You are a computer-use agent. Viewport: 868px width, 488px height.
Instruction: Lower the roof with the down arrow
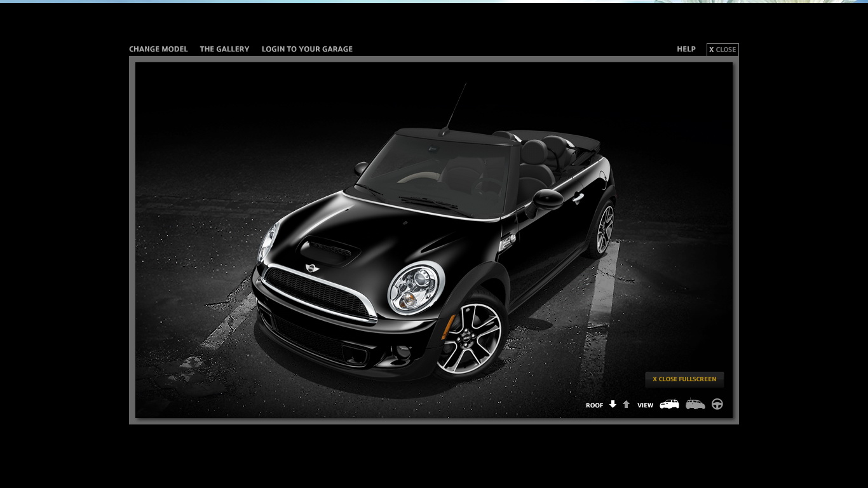[x=613, y=405]
